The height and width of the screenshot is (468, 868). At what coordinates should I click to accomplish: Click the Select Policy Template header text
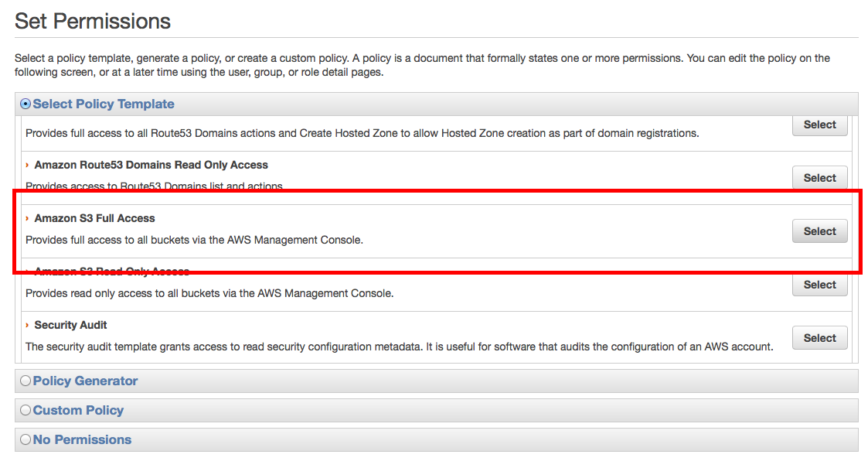pos(104,104)
